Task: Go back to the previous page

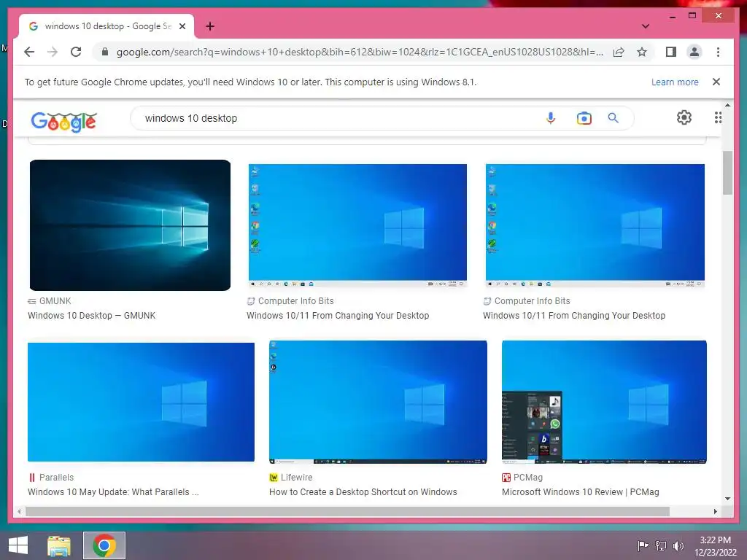Action: pos(29,52)
